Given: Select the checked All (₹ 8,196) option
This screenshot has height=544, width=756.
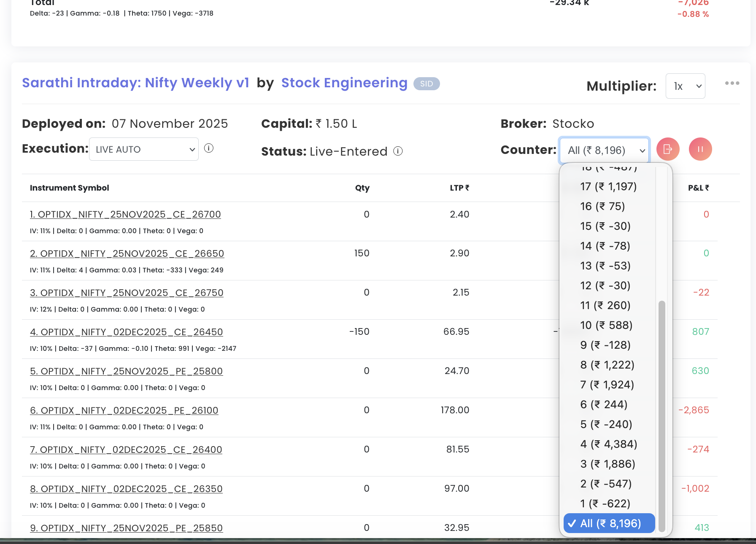Looking at the screenshot, I should (610, 523).
